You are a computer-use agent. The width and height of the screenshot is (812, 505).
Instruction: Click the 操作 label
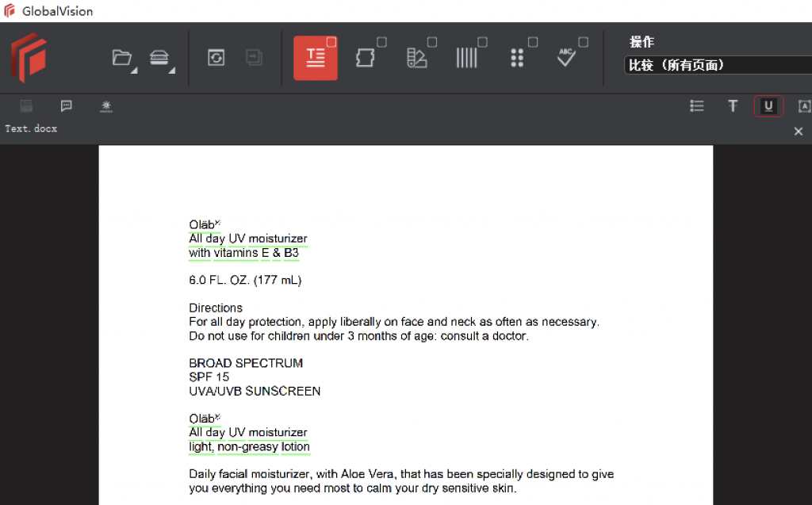[642, 42]
